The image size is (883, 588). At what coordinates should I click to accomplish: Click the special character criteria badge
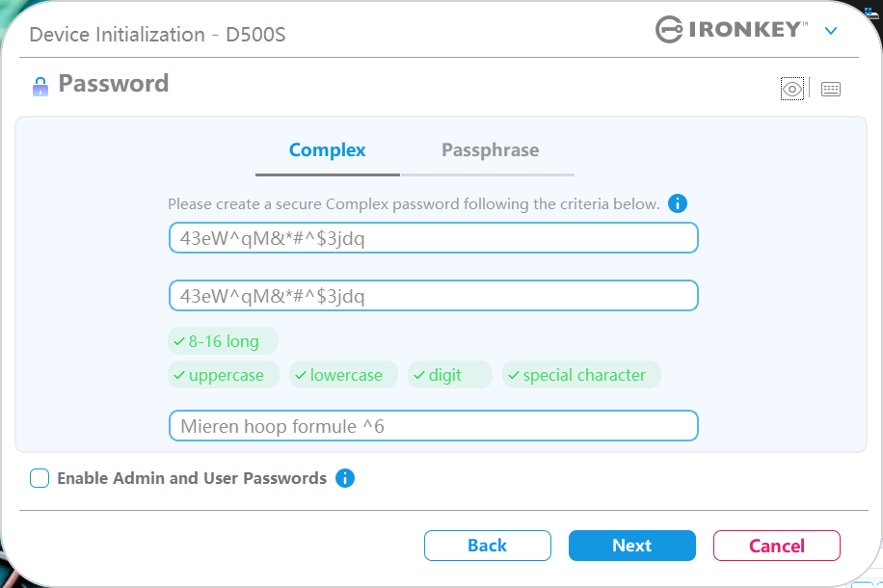[x=581, y=375]
